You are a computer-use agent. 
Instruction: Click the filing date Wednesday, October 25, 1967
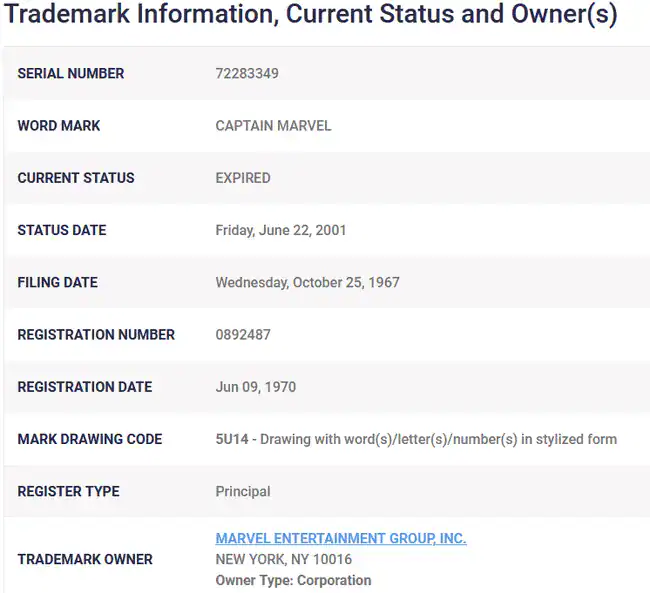[307, 282]
